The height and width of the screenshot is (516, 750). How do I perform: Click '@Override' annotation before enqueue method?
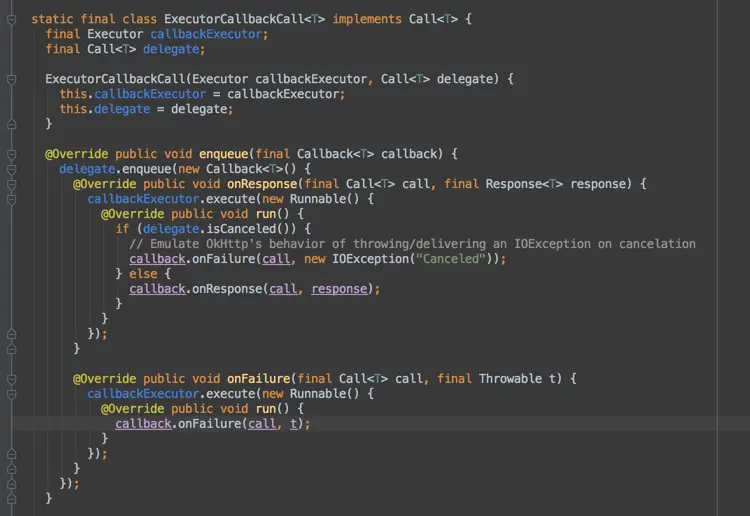coord(77,154)
